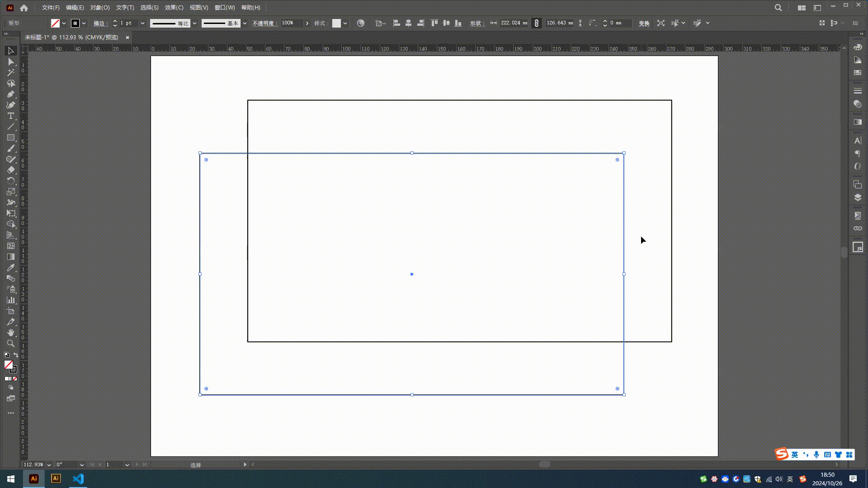Select the Selection tool arrow
This screenshot has height=488, width=868.
tap(11, 51)
